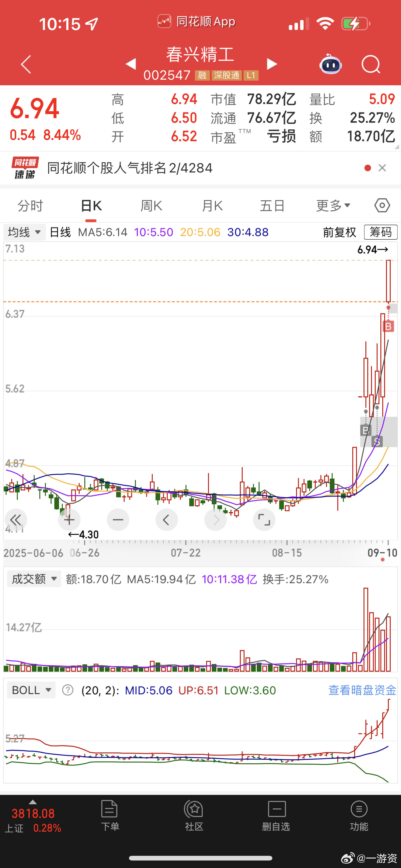Tap turnover value 18.70亿
This screenshot has height=868, width=401.
[371, 137]
